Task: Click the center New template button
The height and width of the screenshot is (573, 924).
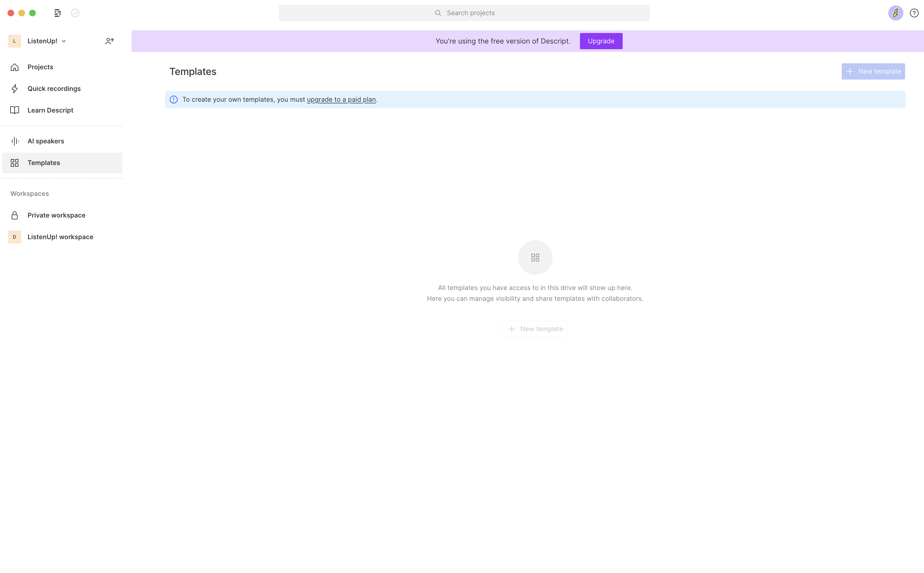Action: point(535,329)
